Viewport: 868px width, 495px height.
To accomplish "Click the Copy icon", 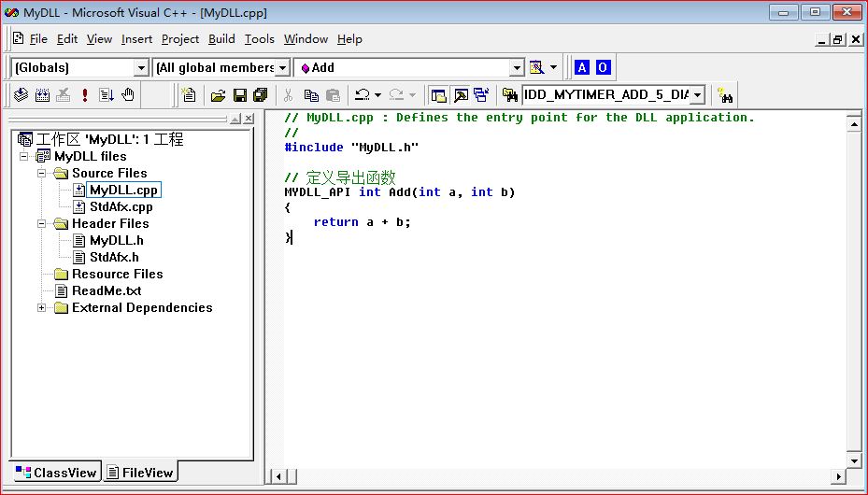I will pos(312,95).
